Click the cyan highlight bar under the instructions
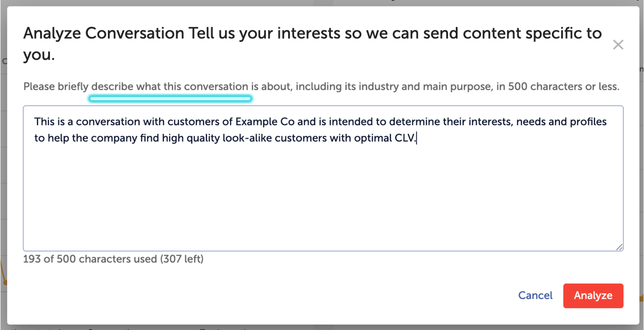The width and height of the screenshot is (644, 330). tap(170, 99)
